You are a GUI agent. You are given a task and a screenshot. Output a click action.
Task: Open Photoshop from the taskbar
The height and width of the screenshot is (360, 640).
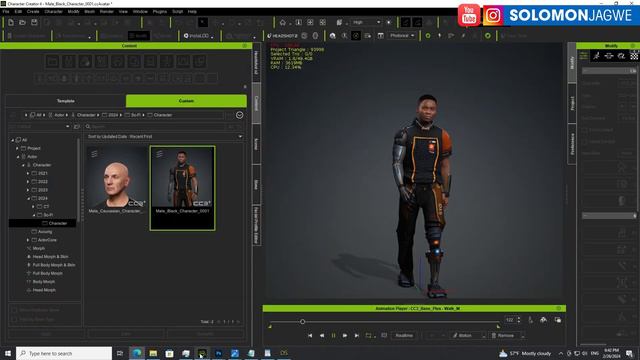coord(218,353)
